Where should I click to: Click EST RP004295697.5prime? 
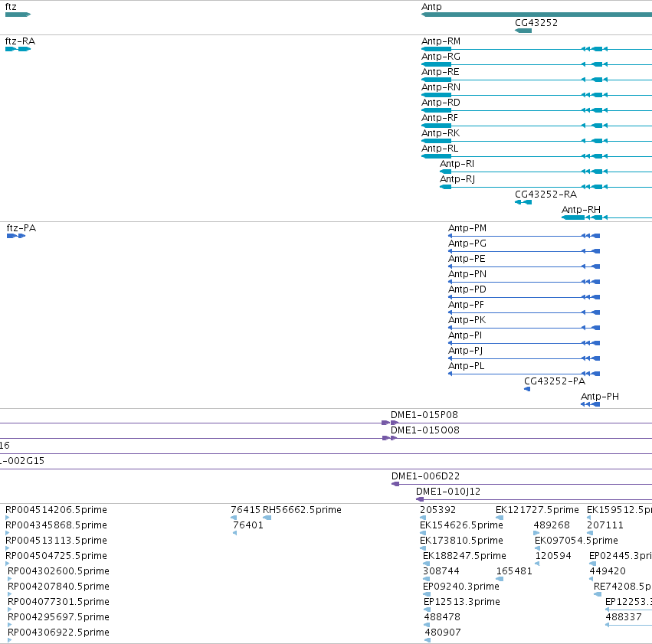click(58, 617)
